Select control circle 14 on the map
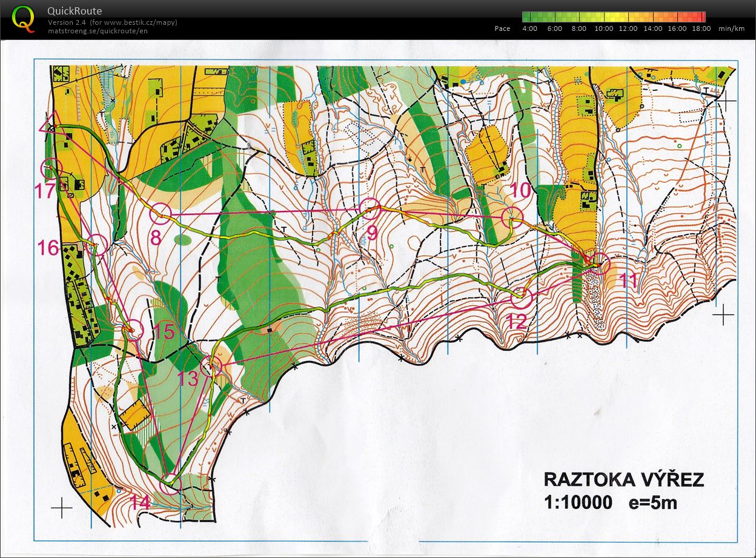The width and height of the screenshot is (756, 558). (170, 484)
